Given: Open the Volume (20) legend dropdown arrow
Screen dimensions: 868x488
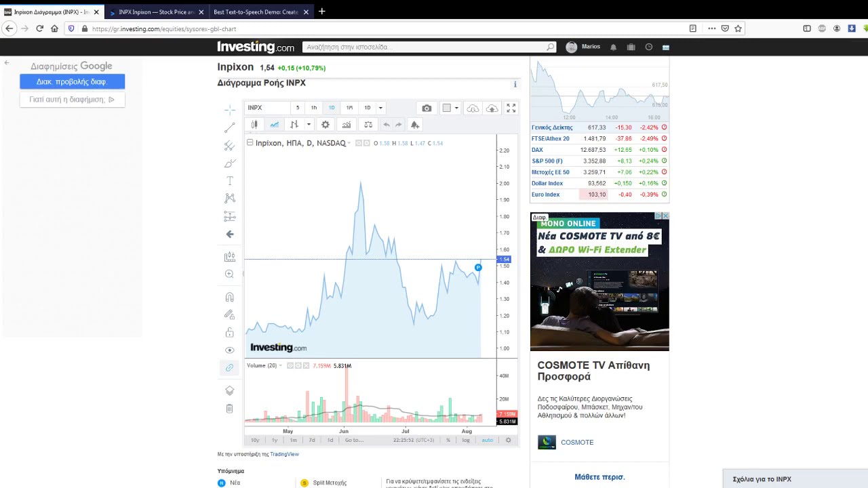Looking at the screenshot, I should [281, 366].
